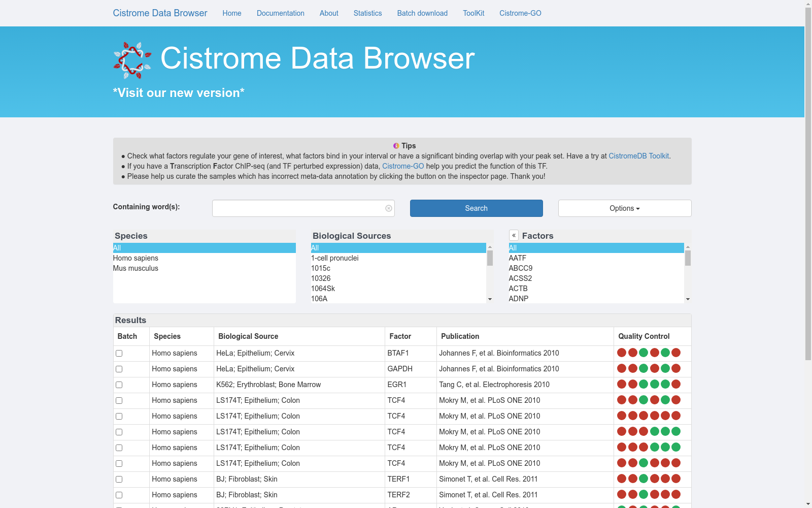This screenshot has width=812, height=508.
Task: Click the Tips lightbulb icon
Action: [x=396, y=146]
